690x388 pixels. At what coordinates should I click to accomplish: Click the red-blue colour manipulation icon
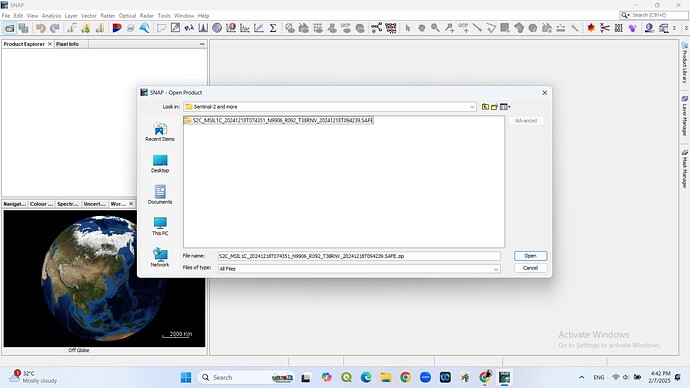117,28
